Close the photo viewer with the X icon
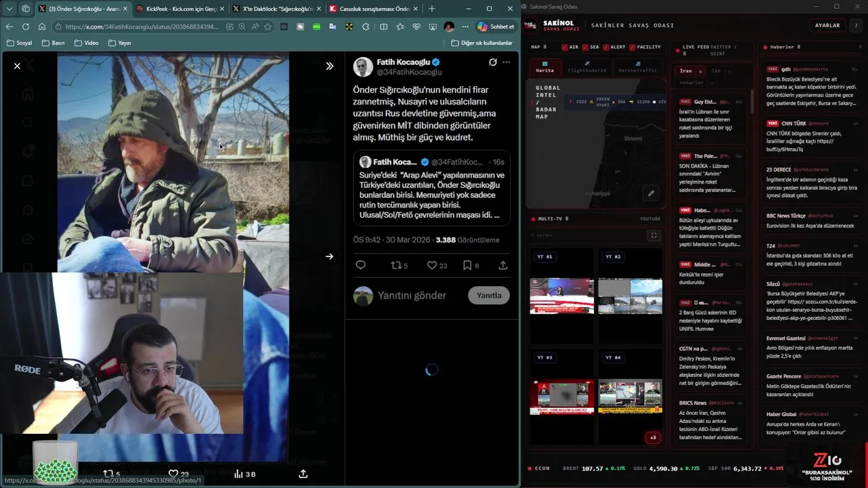Viewport: 868px width, 488px height. tap(17, 66)
